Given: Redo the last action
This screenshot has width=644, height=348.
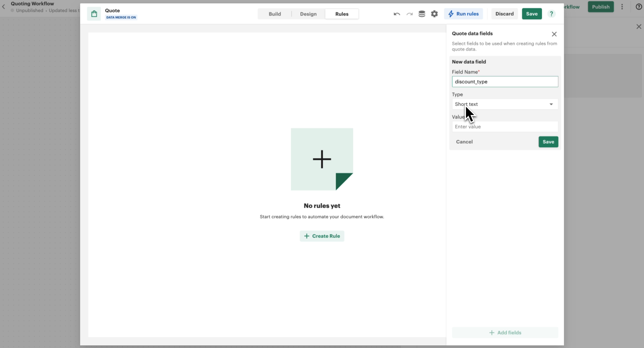Looking at the screenshot, I should click(x=409, y=14).
